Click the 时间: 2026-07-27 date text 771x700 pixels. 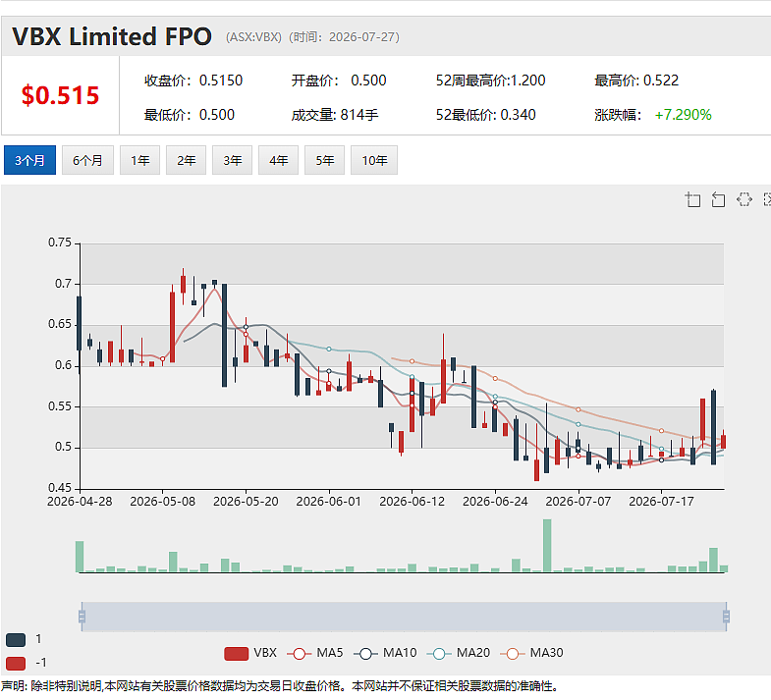click(x=344, y=37)
